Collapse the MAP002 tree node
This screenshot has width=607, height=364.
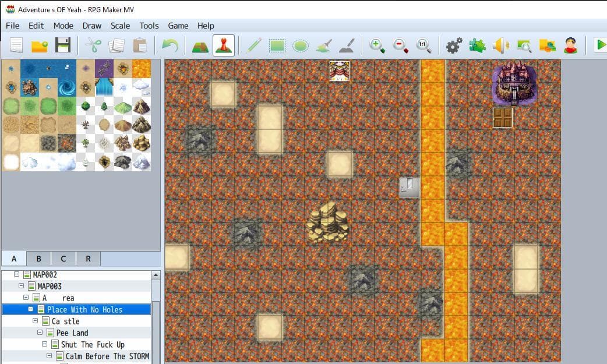point(16,274)
